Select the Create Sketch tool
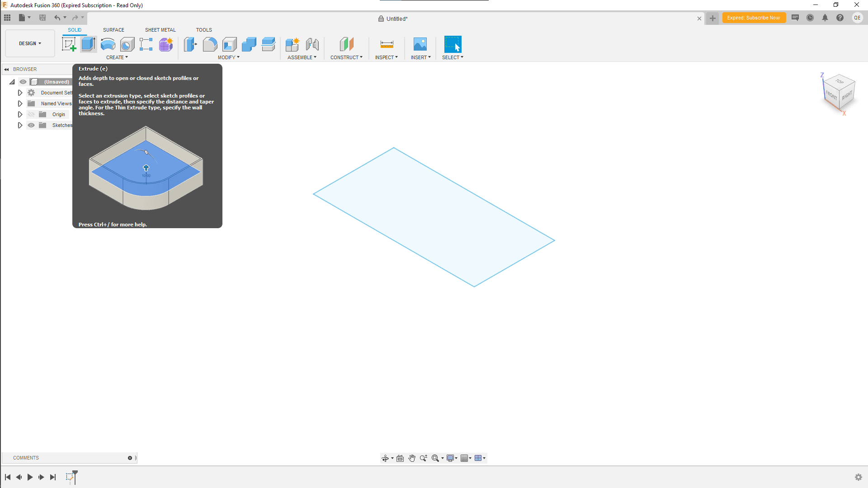Image resolution: width=868 pixels, height=488 pixels. pos(69,44)
